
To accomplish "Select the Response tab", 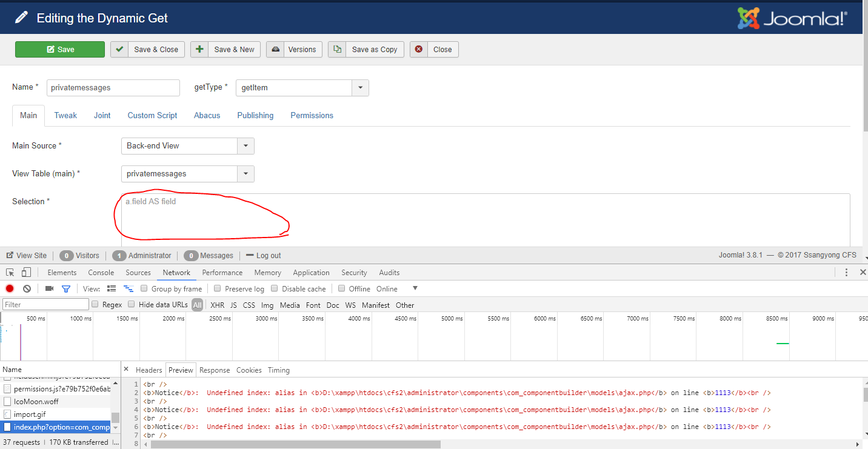I will coord(215,370).
